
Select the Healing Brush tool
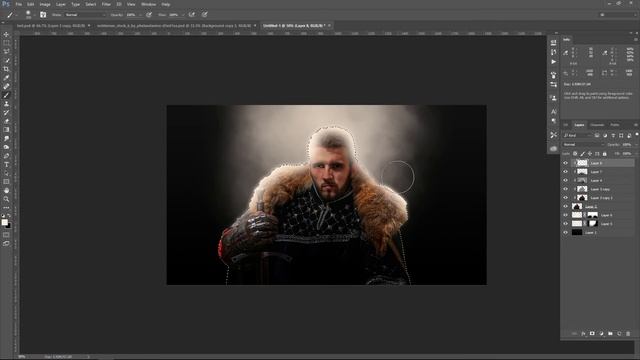[6, 87]
